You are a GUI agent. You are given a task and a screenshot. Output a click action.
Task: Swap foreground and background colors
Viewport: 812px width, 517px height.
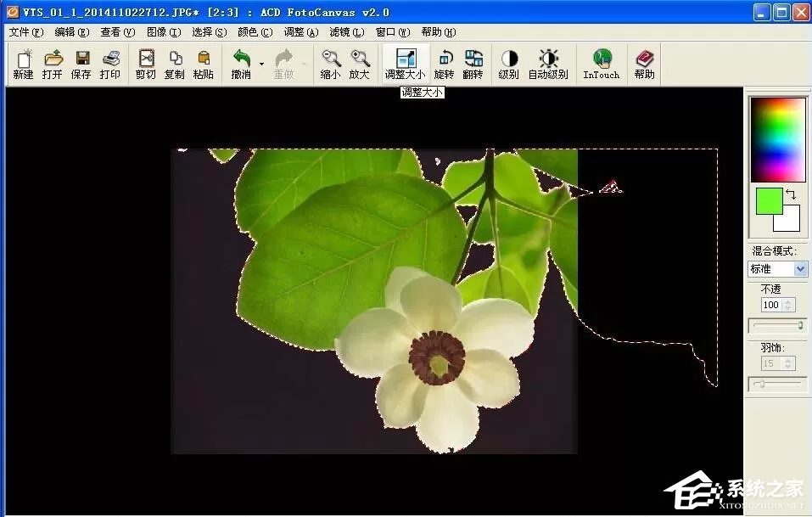pyautogui.click(x=791, y=194)
